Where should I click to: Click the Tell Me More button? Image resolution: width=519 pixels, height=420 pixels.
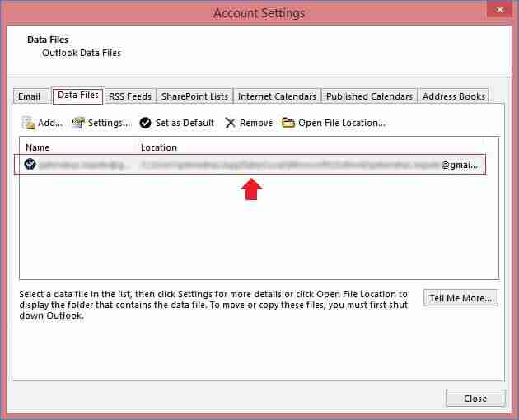click(x=461, y=298)
